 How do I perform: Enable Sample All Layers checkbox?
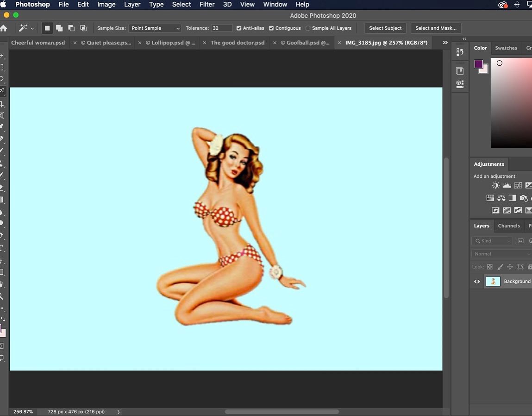click(308, 28)
